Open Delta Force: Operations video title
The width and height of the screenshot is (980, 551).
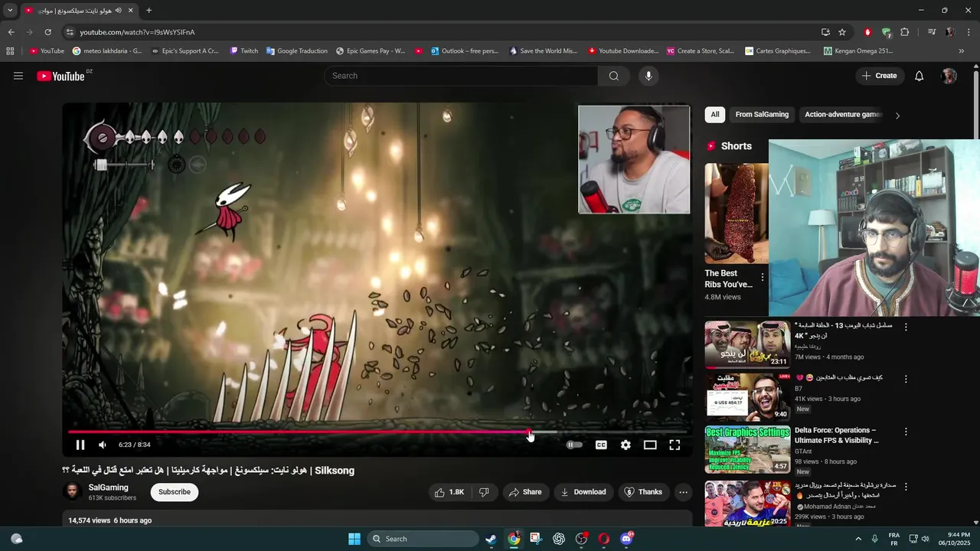tap(837, 435)
